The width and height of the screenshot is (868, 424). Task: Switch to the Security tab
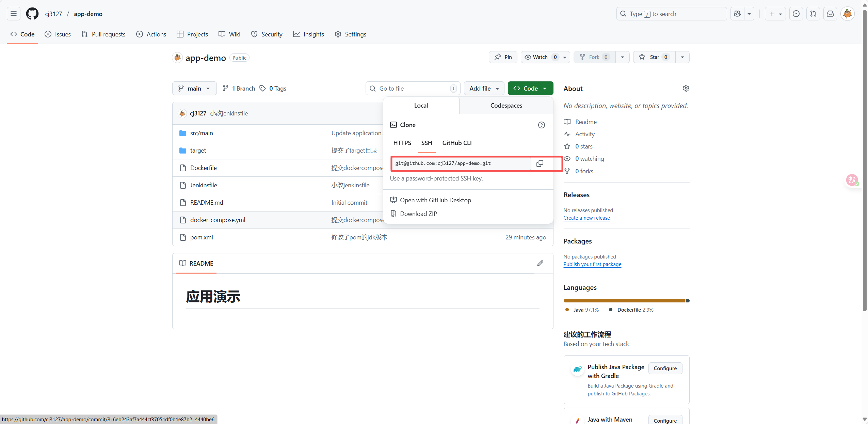point(267,34)
